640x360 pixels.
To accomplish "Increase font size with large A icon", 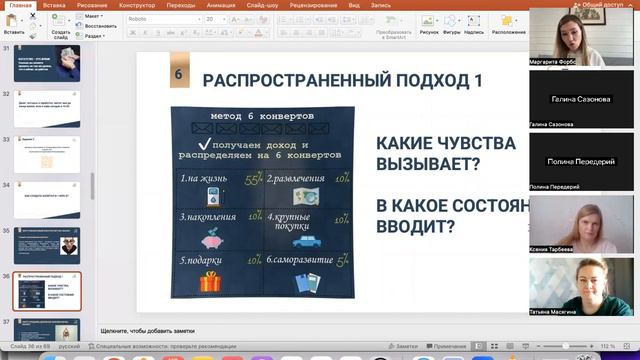I will coord(235,19).
